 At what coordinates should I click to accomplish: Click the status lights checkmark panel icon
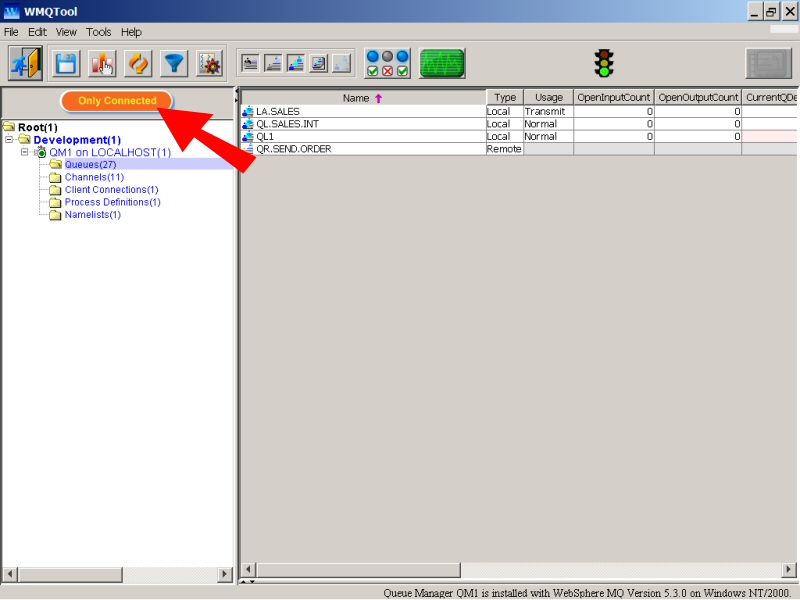[x=387, y=63]
